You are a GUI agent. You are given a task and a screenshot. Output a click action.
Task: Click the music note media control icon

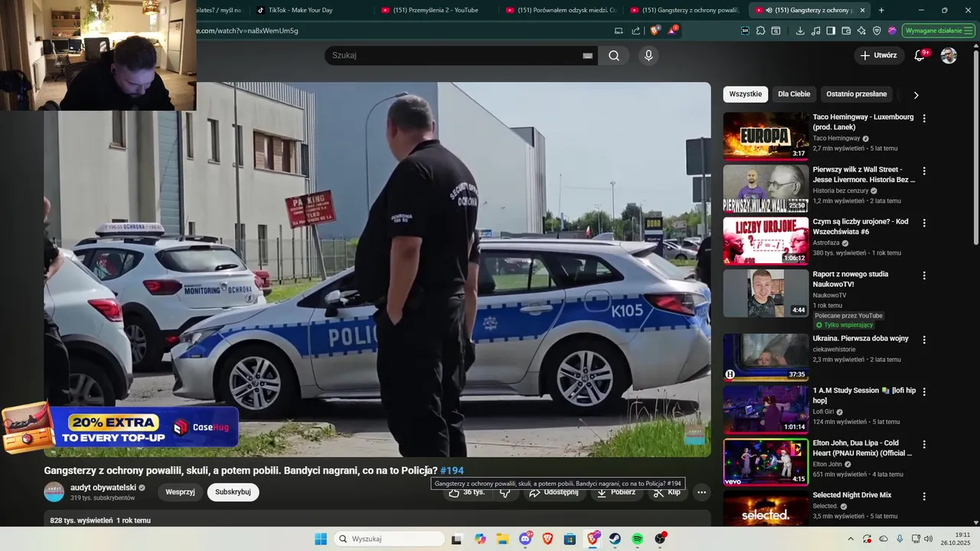(815, 31)
